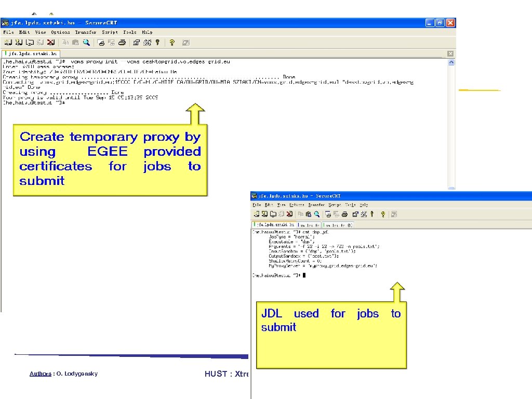The height and width of the screenshot is (399, 532).
Task: Click Copy icon in lower SecureCRT toolbar
Action: [301, 214]
